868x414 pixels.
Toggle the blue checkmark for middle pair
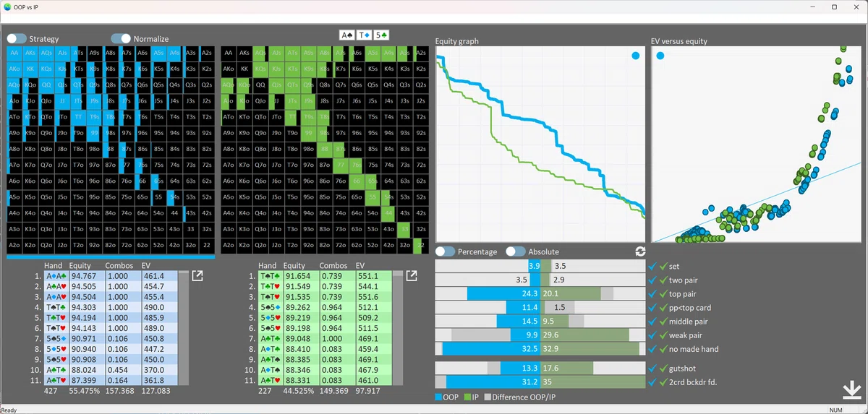tap(652, 322)
